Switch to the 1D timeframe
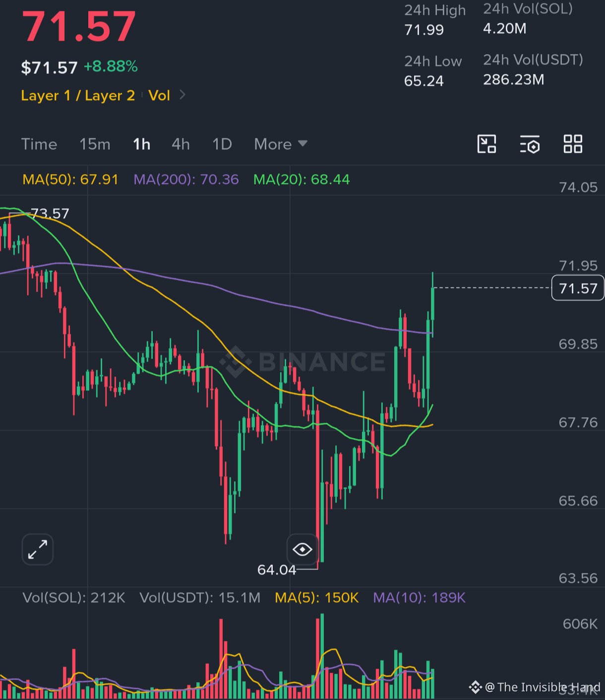605x700 pixels. point(222,144)
